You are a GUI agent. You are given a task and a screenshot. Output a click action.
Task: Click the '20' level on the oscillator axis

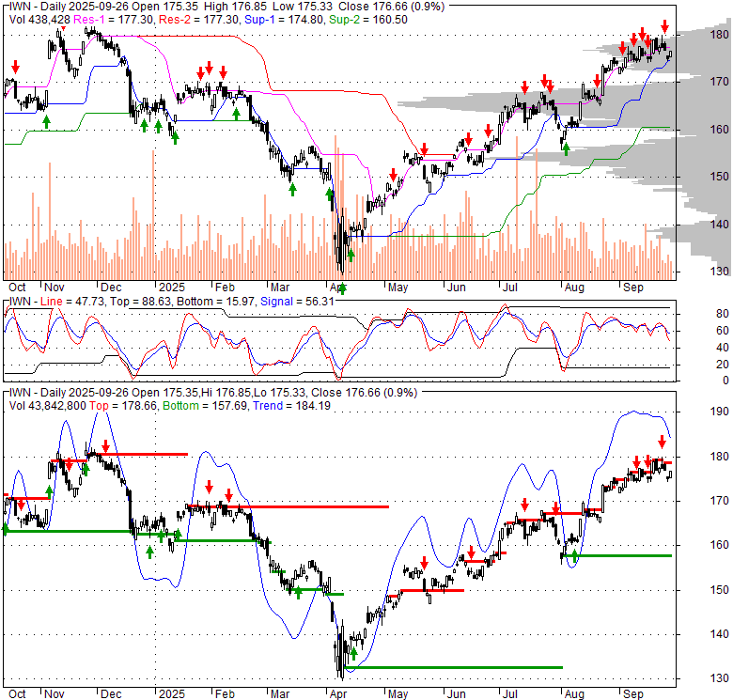pyautogui.click(x=723, y=364)
